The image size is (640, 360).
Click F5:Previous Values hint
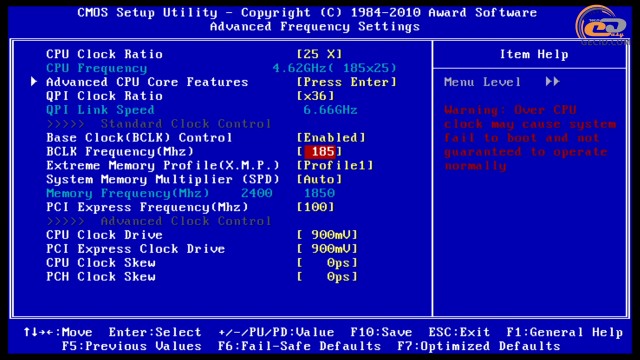(131, 346)
